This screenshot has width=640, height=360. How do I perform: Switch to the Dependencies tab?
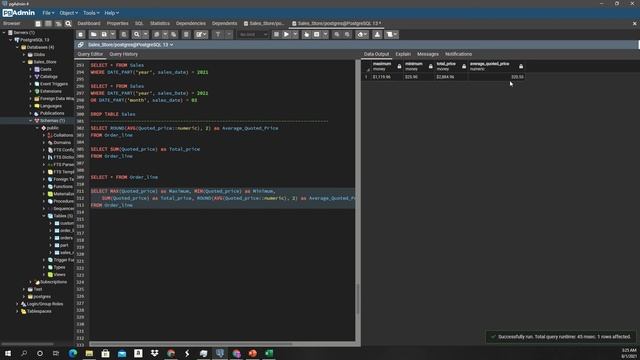tap(191, 24)
